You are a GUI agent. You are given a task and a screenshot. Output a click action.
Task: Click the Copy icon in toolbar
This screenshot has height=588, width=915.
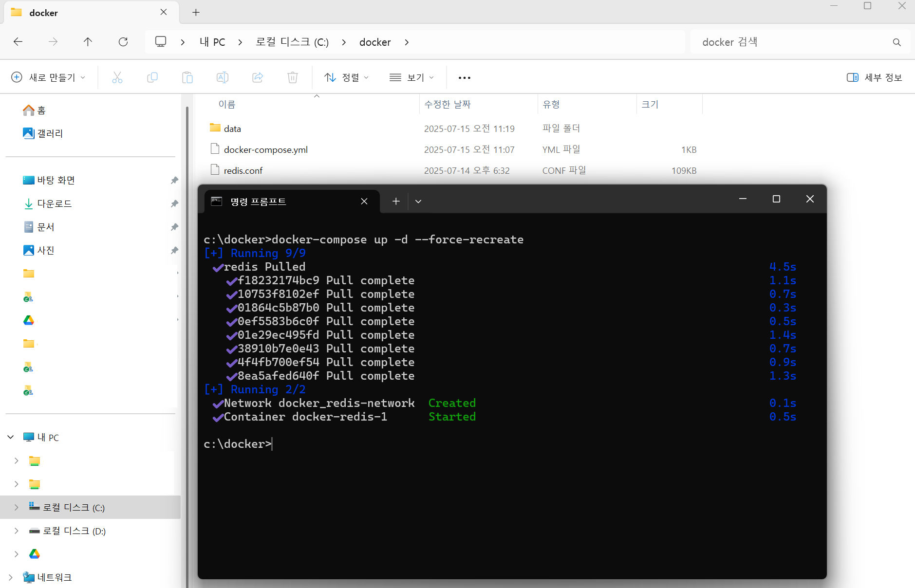152,77
